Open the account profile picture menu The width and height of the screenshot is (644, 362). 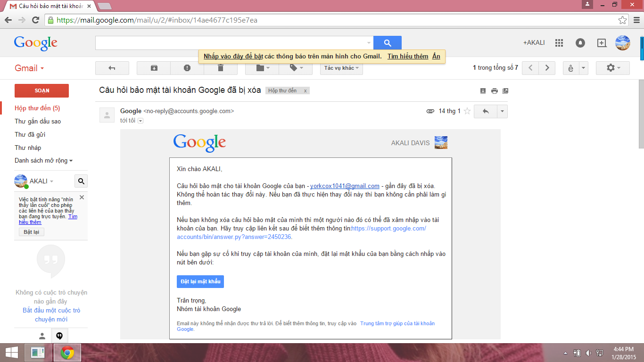623,43
